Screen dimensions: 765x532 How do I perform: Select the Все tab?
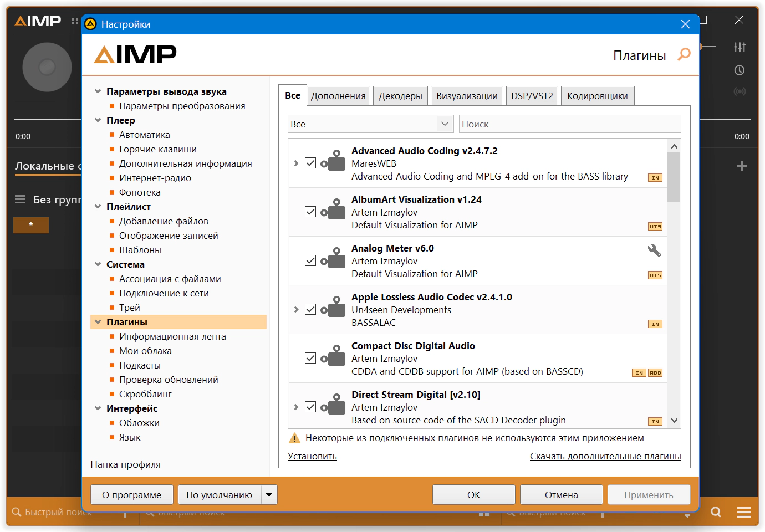point(293,95)
